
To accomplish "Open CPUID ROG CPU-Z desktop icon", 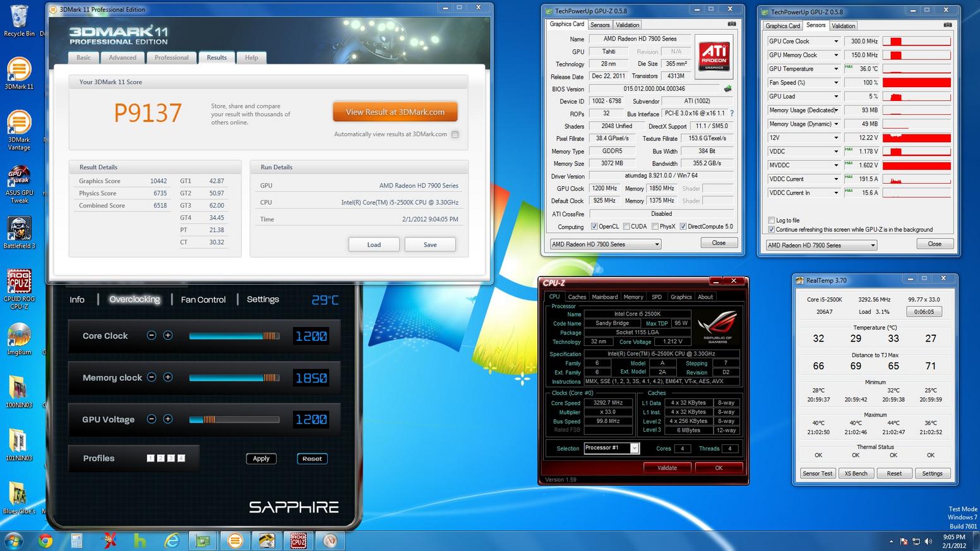I will click(x=19, y=290).
